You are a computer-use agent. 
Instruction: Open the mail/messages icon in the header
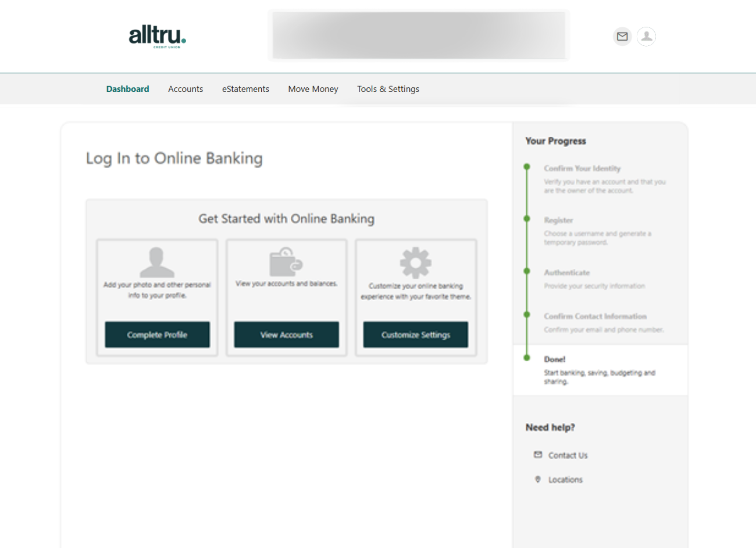click(x=622, y=36)
